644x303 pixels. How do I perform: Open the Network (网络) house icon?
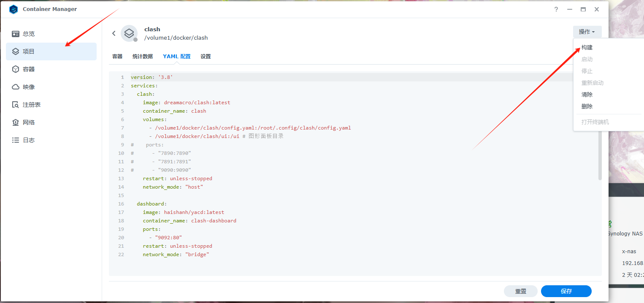[x=16, y=122]
